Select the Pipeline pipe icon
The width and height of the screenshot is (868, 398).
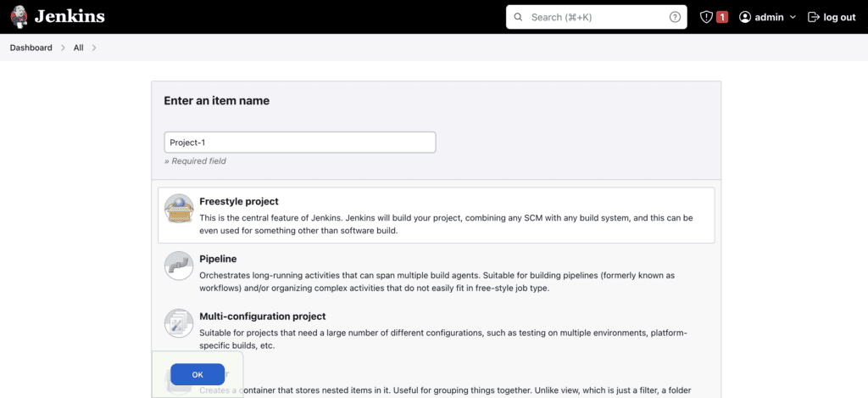coord(179,266)
